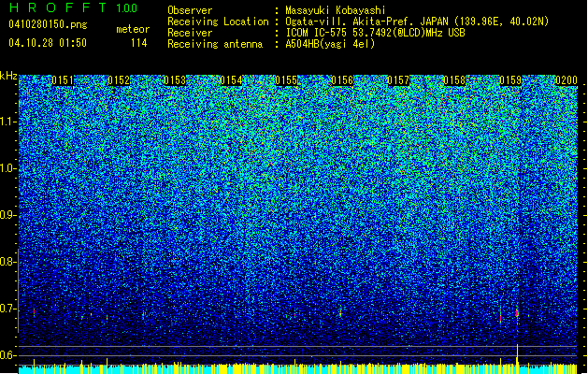Click the meteor label above count

[x=133, y=29]
